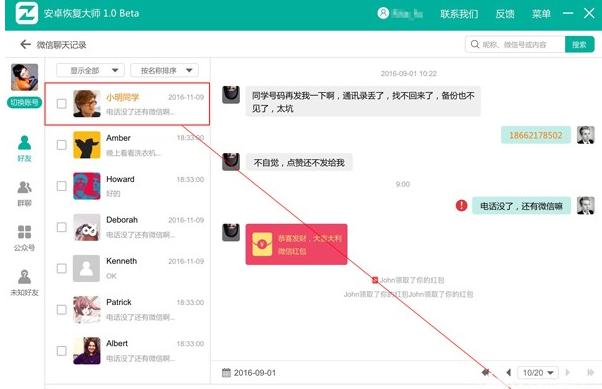The image size is (602, 389).
Task: Click the search field for 昵称、微信号或内容
Action: pos(515,45)
